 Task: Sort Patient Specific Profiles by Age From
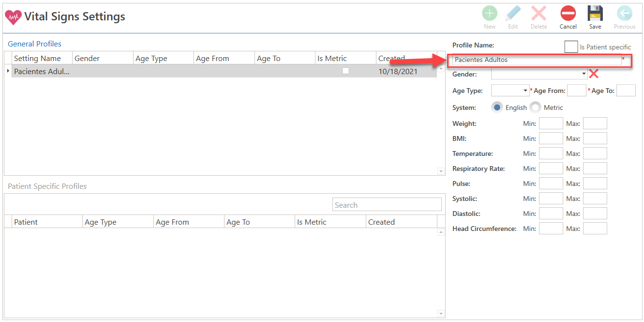click(189, 222)
